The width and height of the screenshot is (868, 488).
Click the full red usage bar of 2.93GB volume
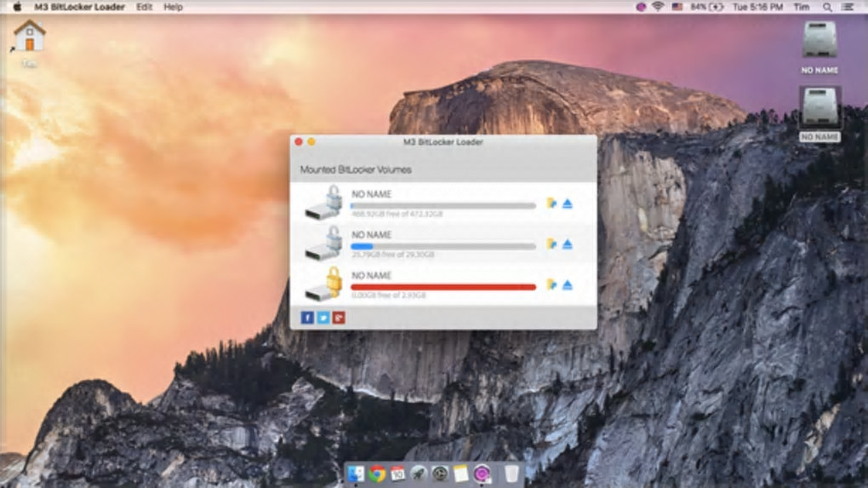coord(443,287)
